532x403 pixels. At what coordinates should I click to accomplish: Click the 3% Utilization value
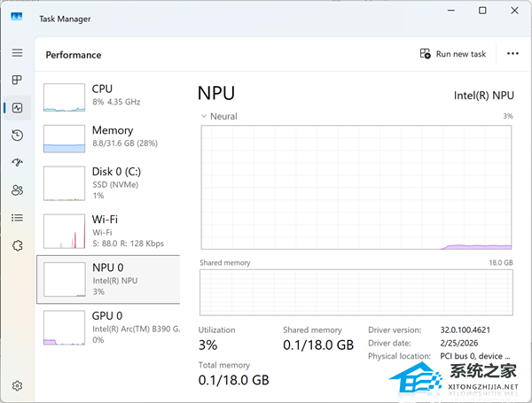pyautogui.click(x=207, y=345)
